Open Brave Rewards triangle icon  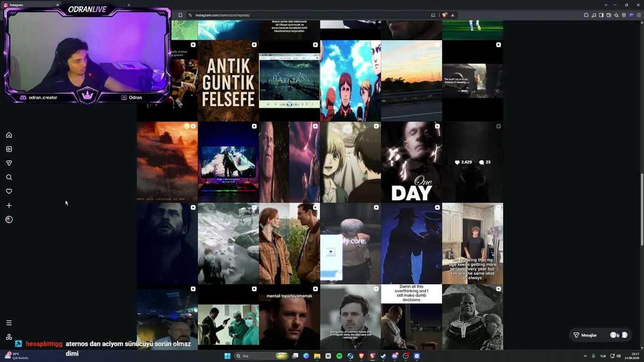[x=453, y=15]
